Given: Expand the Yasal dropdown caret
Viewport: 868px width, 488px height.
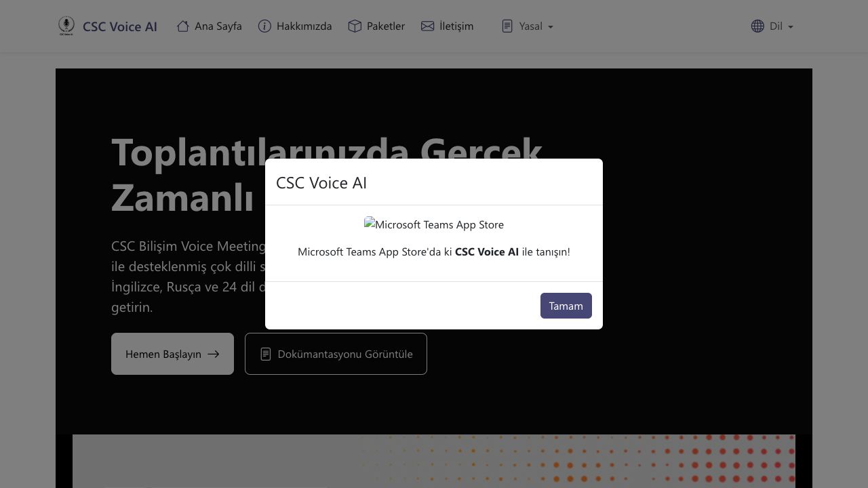Looking at the screenshot, I should (x=551, y=27).
